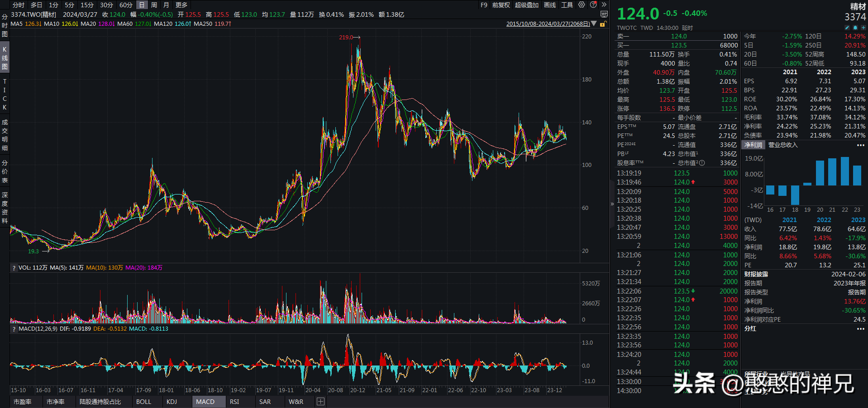Open the 分时图 view in left sidebar

[5, 26]
